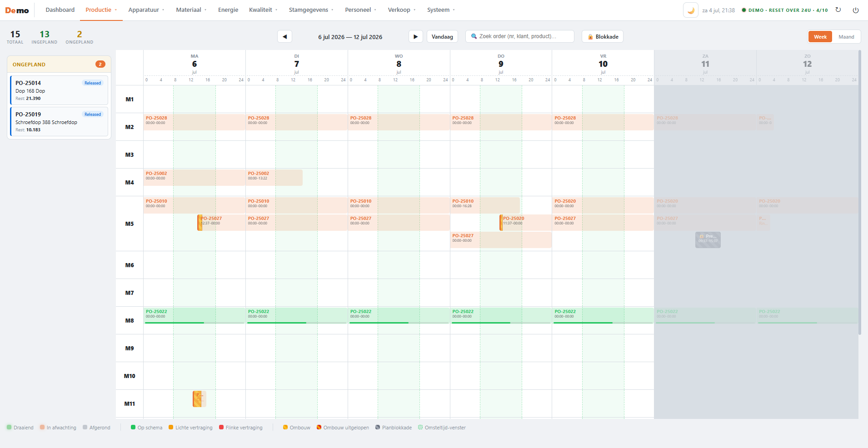Open the Dashboard page
Viewport: 868px width, 448px height.
click(x=60, y=10)
